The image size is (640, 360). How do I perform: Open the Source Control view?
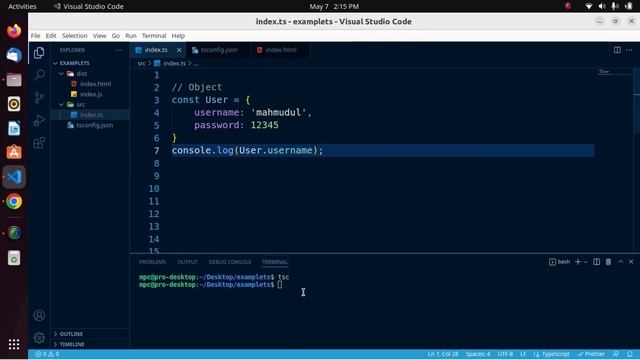(x=39, y=98)
